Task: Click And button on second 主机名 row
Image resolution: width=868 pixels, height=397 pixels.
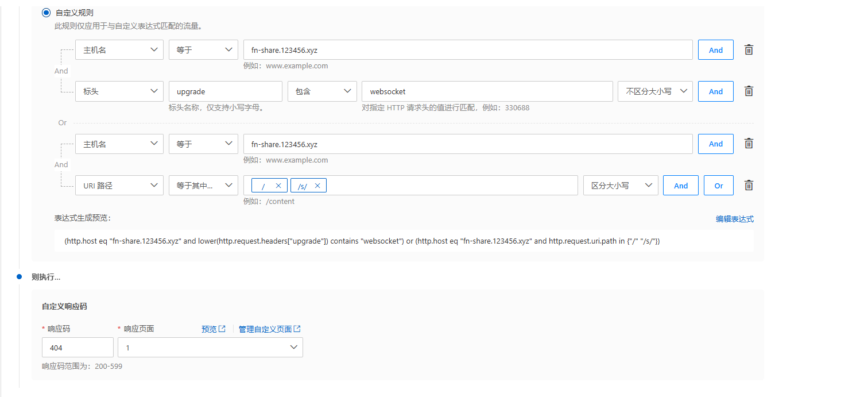Action: pyautogui.click(x=716, y=144)
